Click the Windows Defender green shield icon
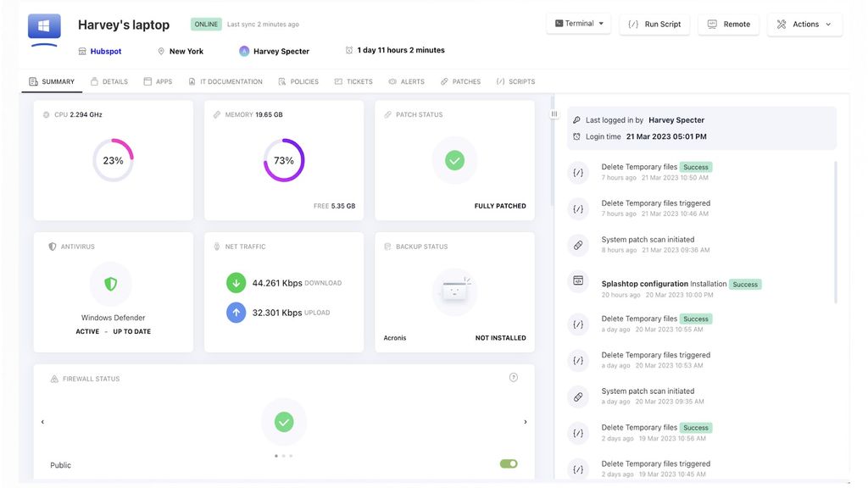 tap(111, 284)
